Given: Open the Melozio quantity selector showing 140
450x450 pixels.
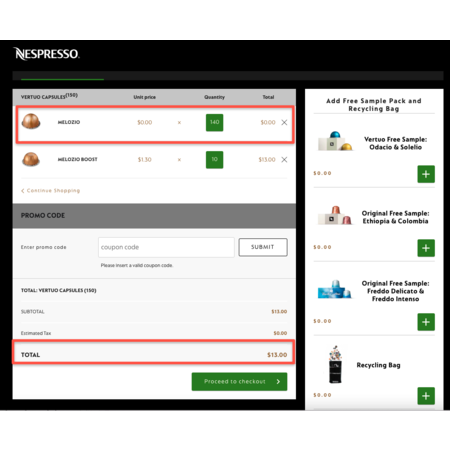Looking at the screenshot, I should [214, 122].
